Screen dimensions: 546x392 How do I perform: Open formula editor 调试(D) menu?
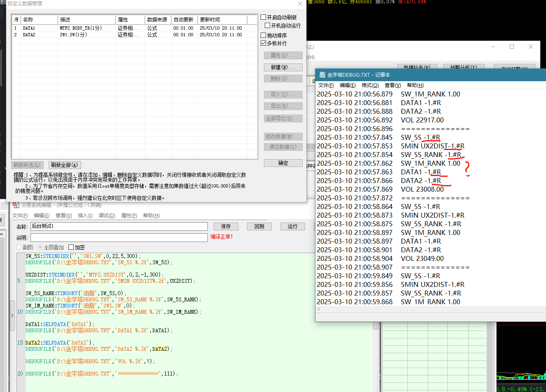click(107, 216)
